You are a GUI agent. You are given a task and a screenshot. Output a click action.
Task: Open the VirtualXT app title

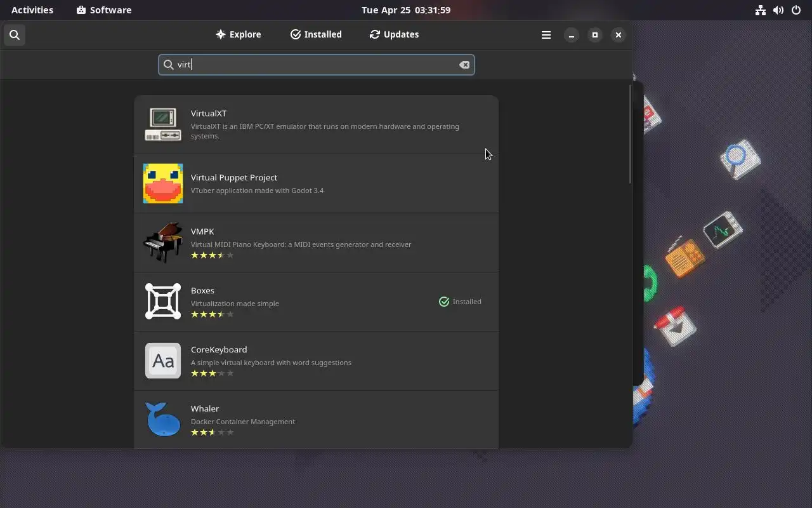point(209,113)
